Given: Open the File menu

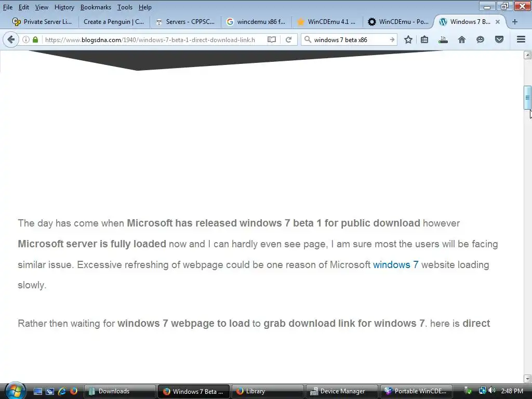Looking at the screenshot, I should (x=7, y=7).
